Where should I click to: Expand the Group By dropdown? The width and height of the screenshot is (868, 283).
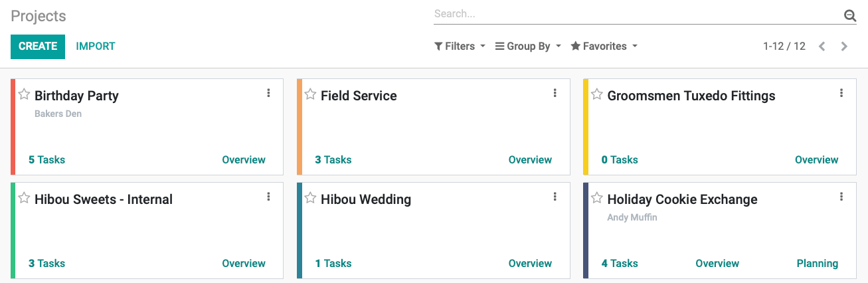coord(528,47)
